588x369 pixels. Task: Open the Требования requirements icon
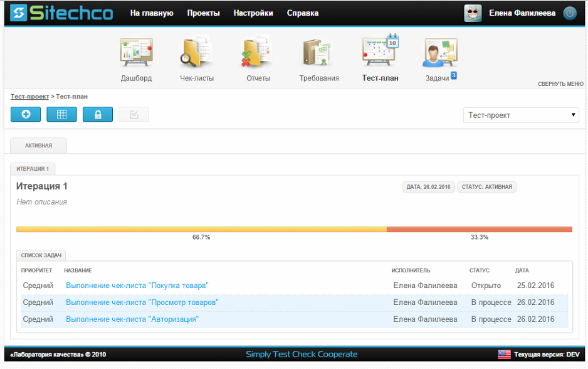click(318, 53)
